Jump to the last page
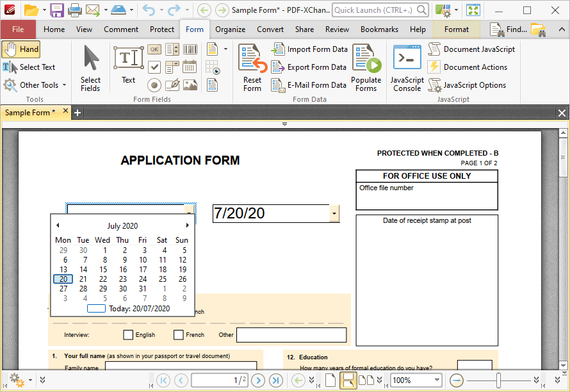Viewport: 570px width, 392px height. point(276,380)
